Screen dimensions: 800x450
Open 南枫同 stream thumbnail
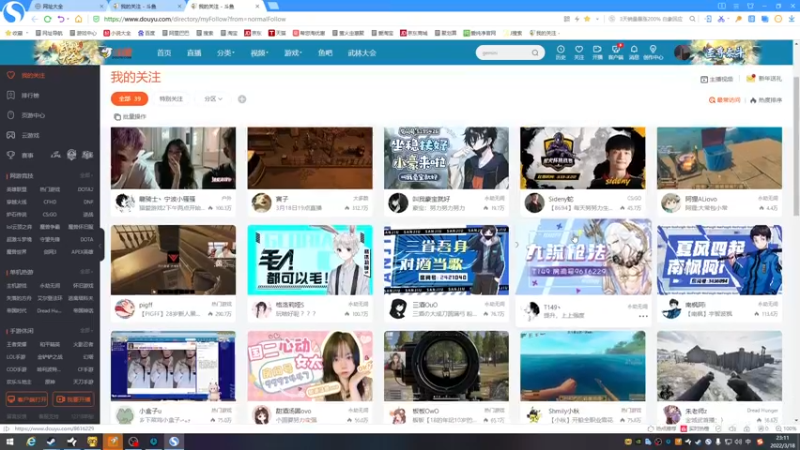click(719, 260)
